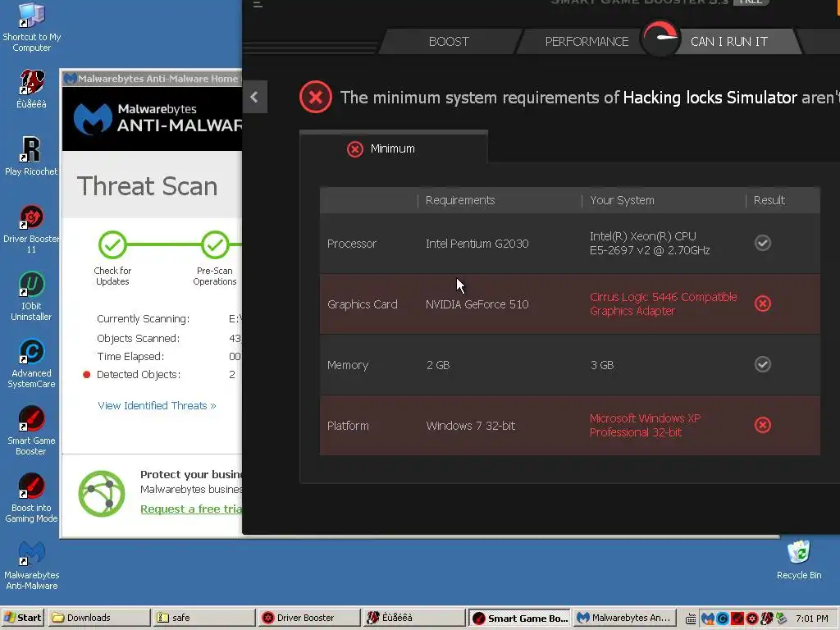
Task: Open the Boost into Gaming Mode desktop icon
Action: pos(31,498)
